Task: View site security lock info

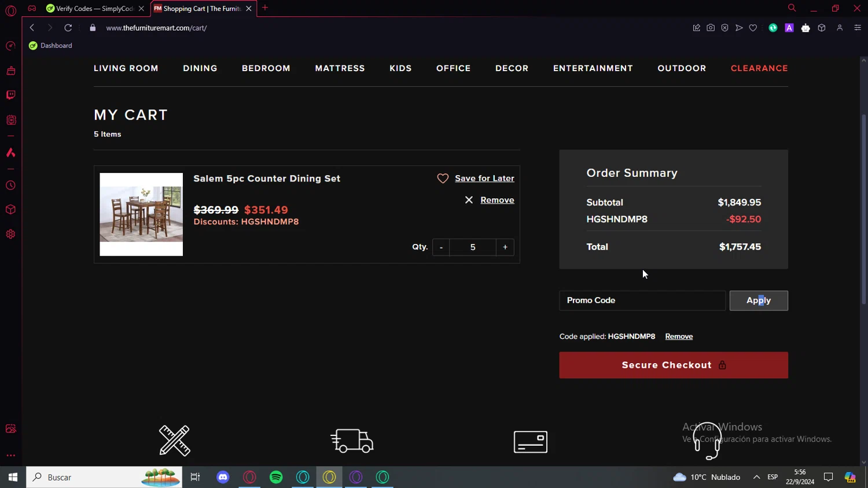Action: click(x=93, y=28)
